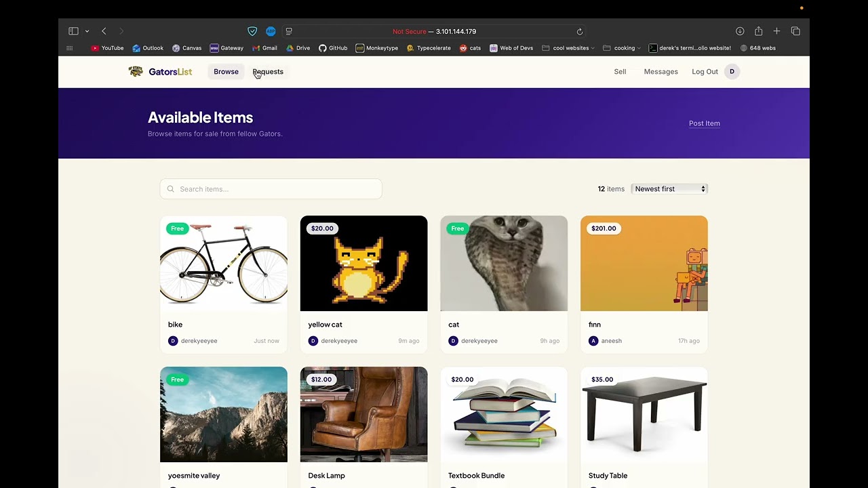This screenshot has height=488, width=868.
Task: Open the free cat cobra image listing
Action: 504,264
